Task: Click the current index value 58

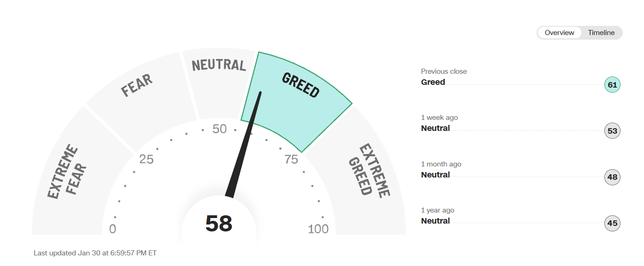Action: tap(219, 224)
